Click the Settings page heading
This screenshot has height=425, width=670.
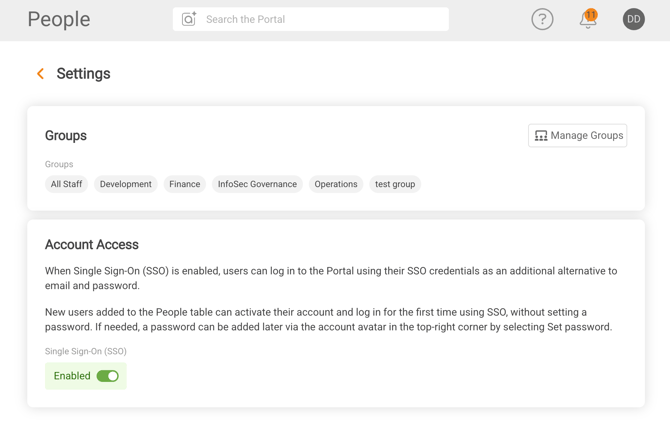coord(84,74)
